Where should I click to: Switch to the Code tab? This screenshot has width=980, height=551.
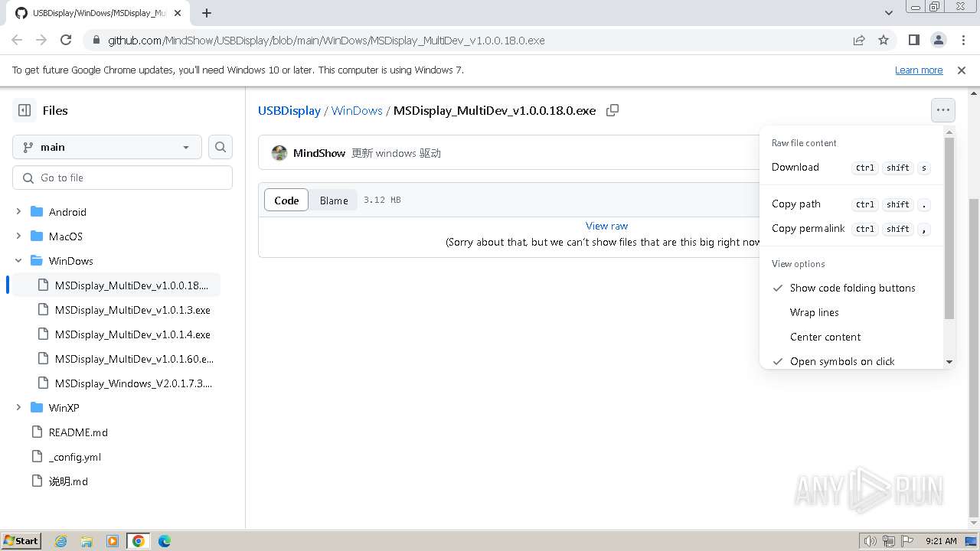coord(286,200)
